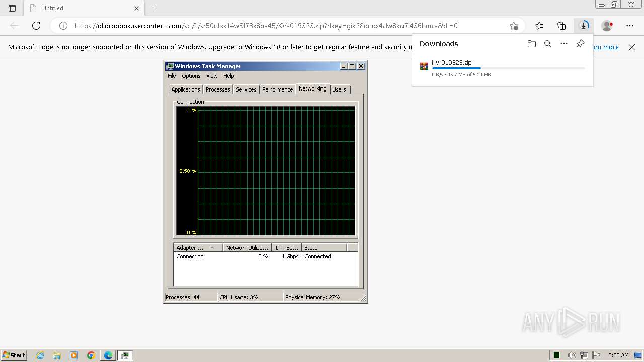The image size is (644, 362).
Task: Pin the Downloads panel
Action: coord(580,44)
